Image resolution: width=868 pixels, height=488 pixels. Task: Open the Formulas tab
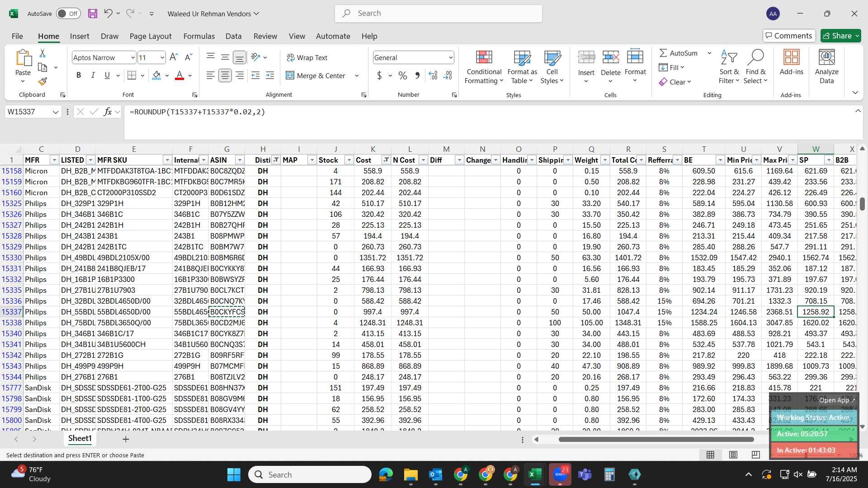click(199, 36)
